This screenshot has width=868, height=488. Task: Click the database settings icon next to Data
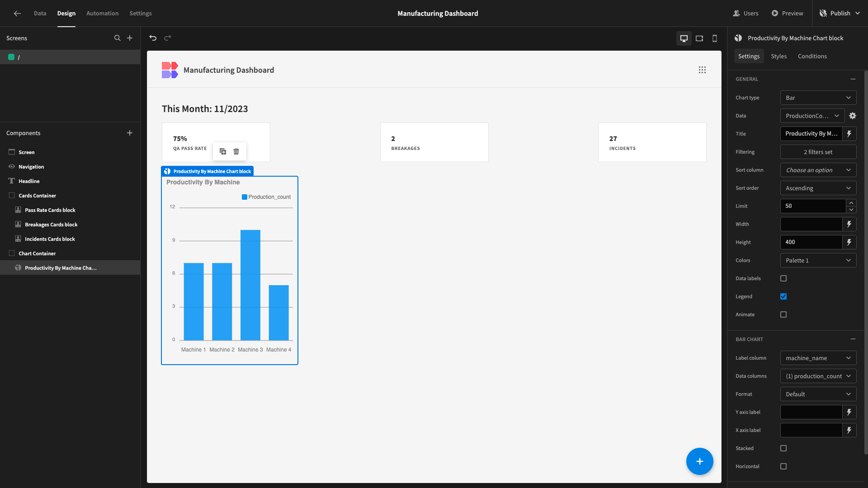click(854, 116)
